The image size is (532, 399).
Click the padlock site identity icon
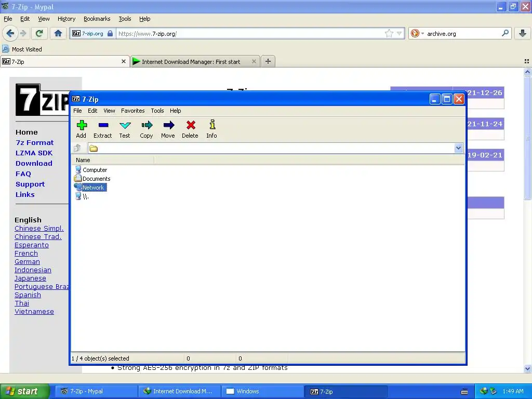[110, 33]
